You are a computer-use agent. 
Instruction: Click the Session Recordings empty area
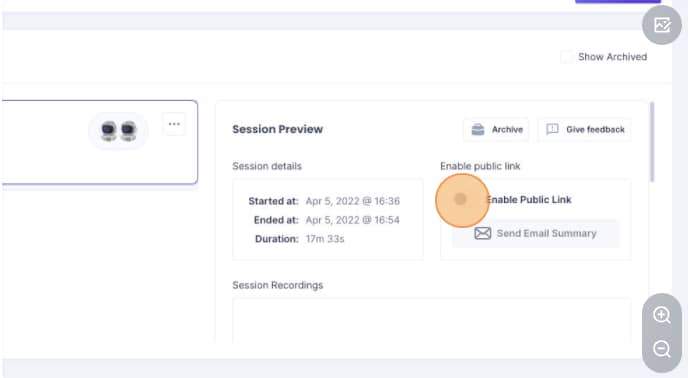point(432,320)
